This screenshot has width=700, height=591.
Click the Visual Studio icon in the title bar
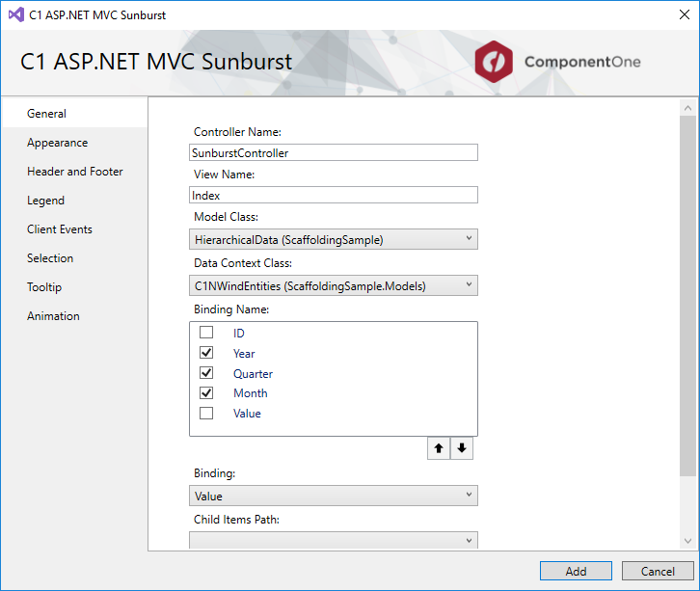(x=16, y=14)
